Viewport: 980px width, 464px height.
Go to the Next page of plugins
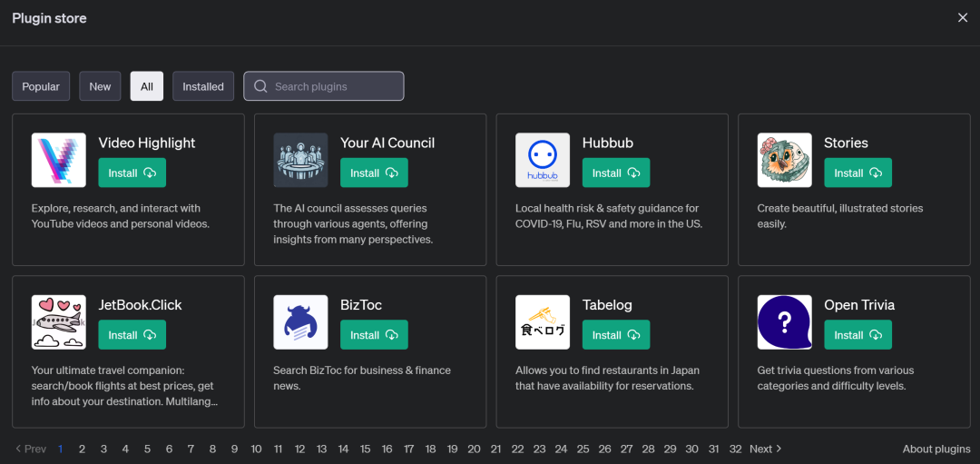(765, 449)
